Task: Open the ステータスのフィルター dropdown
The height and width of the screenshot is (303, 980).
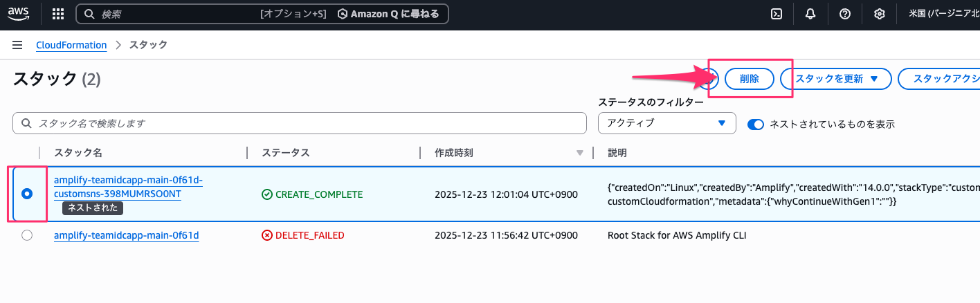Action: pyautogui.click(x=666, y=123)
